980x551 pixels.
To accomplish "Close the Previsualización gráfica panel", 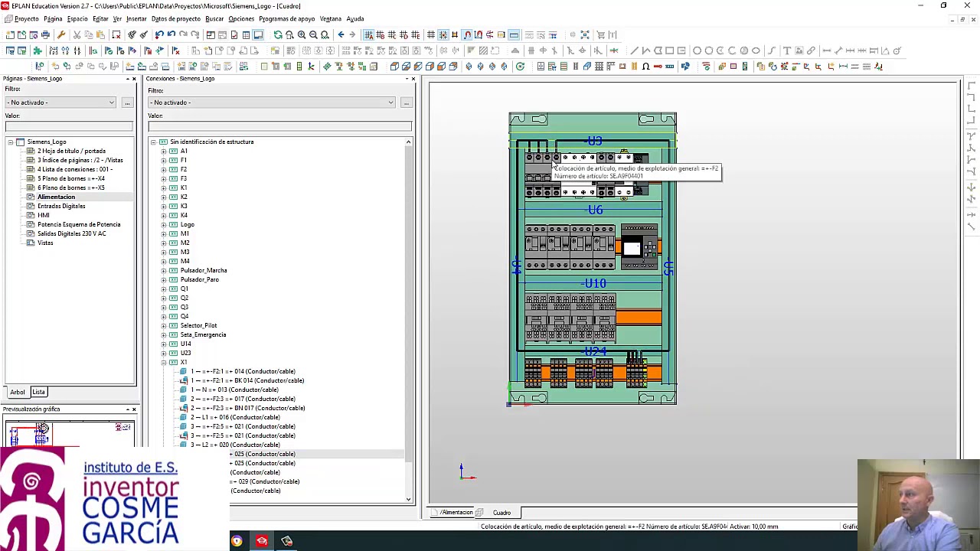I will (x=134, y=409).
